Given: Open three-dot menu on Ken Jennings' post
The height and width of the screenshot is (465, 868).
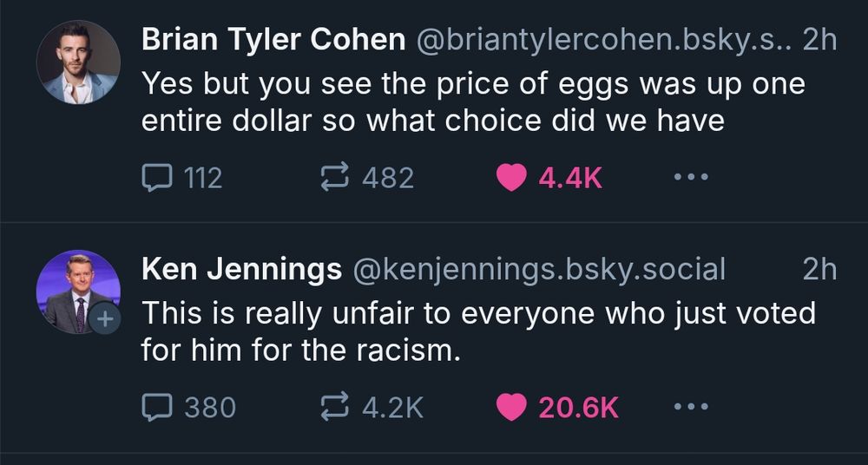Looking at the screenshot, I should click(691, 407).
